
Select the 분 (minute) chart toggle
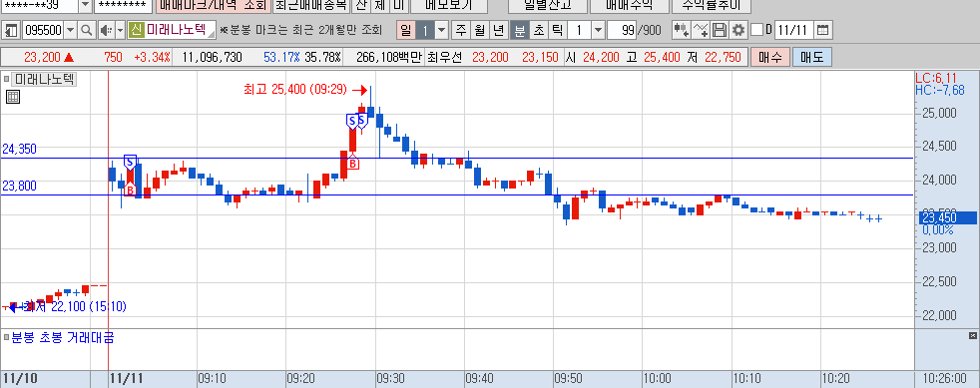519,30
